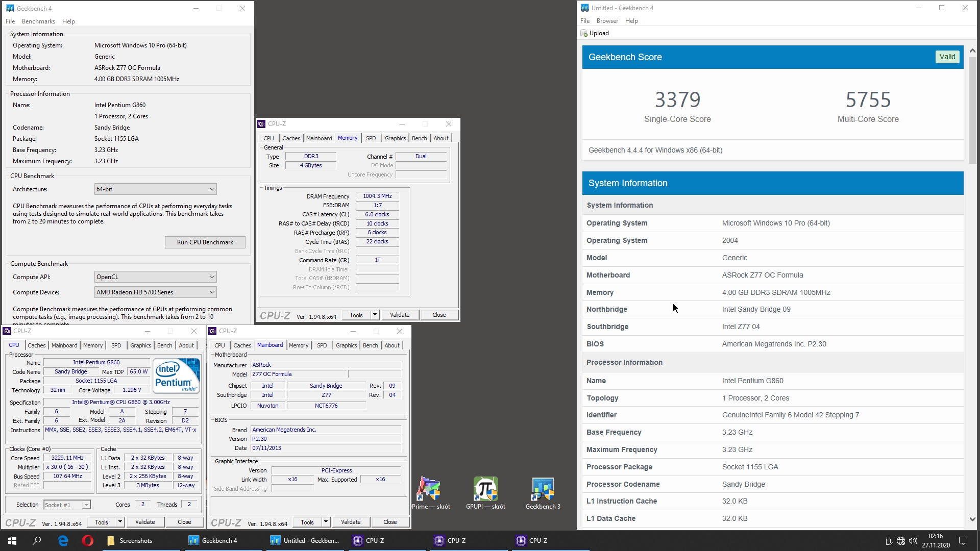Image resolution: width=980 pixels, height=551 pixels.
Task: Click Multi-Core Score 5755
Action: (868, 99)
